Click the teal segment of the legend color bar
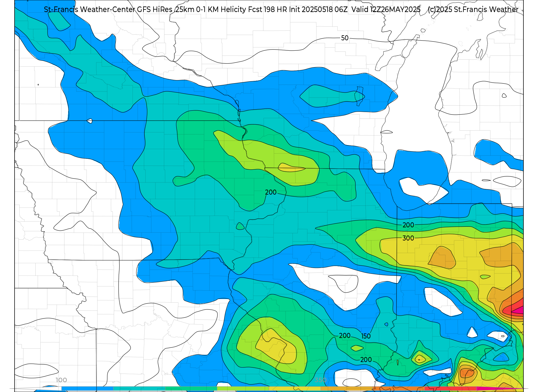This screenshot has height=392, width=538. tap(139, 389)
